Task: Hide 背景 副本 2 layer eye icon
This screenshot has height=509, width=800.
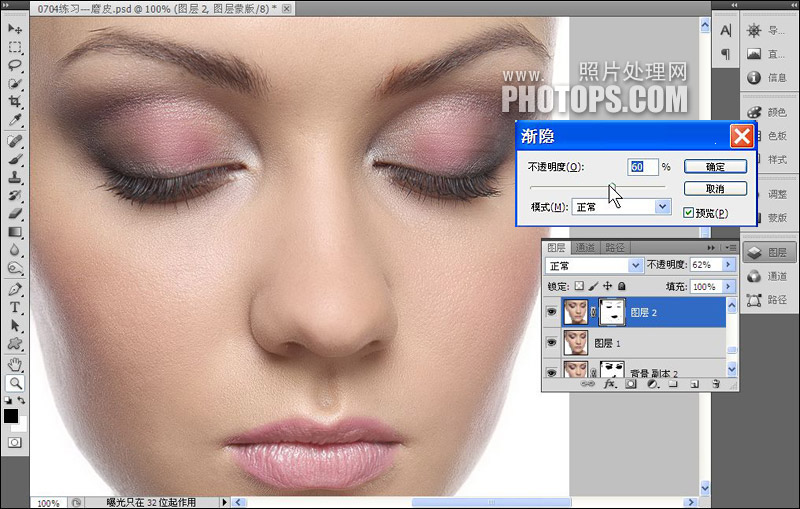Action: coord(552,372)
